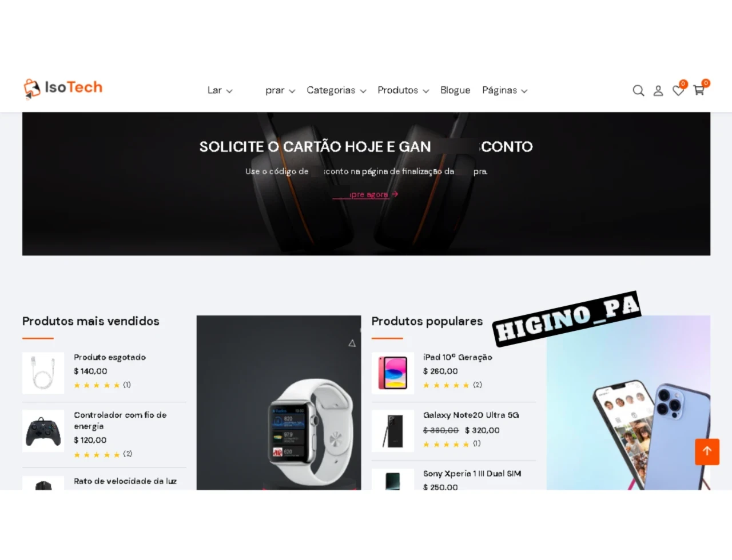Open the search magnifier icon
This screenshot has width=732, height=560.
(x=638, y=90)
